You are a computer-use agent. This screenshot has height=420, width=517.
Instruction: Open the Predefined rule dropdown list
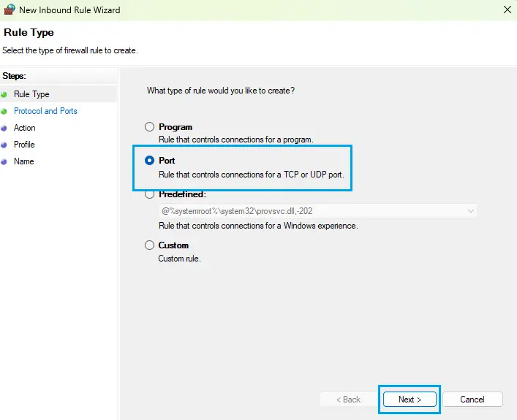(x=318, y=211)
